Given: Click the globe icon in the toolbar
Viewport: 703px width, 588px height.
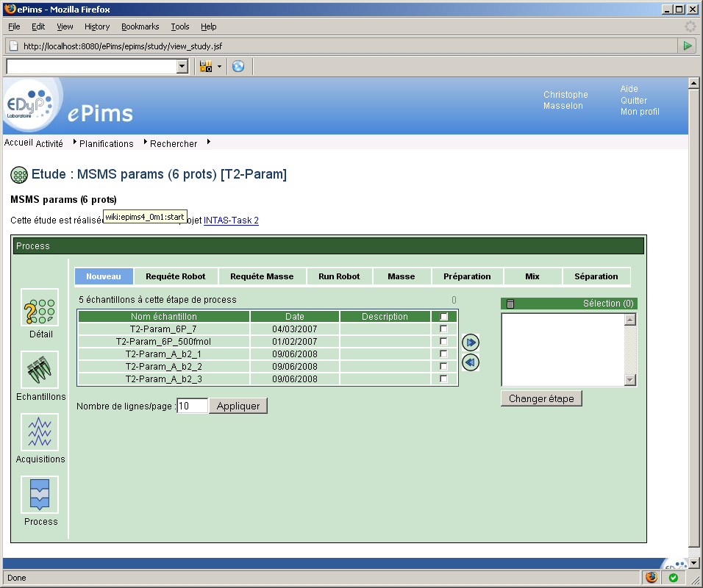Looking at the screenshot, I should point(238,67).
